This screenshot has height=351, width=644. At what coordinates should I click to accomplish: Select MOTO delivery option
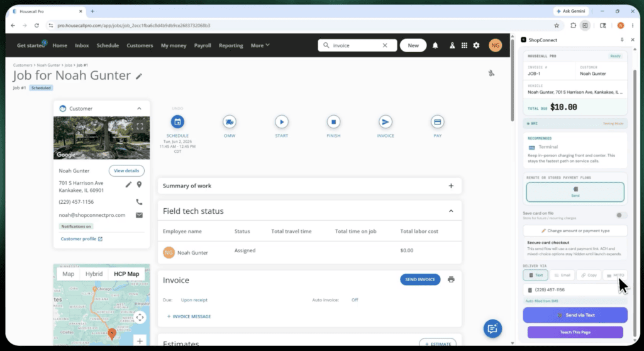[x=615, y=275]
